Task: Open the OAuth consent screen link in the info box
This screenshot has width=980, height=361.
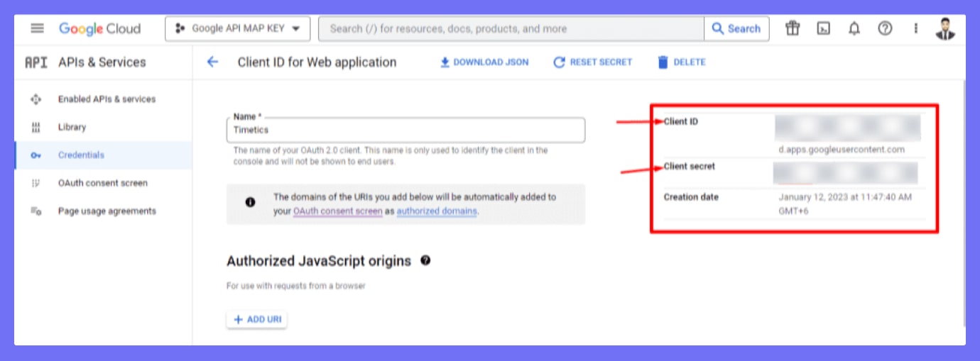Action: point(338,211)
